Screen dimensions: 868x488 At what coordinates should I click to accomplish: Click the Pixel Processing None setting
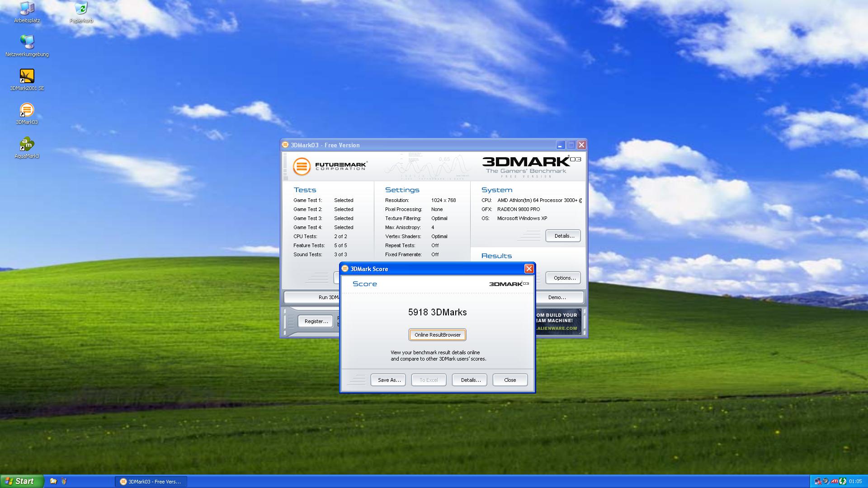pos(414,209)
